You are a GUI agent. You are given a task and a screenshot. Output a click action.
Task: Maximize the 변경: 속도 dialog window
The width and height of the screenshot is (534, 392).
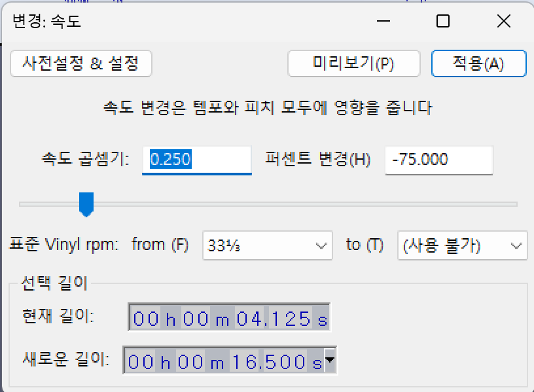[443, 21]
